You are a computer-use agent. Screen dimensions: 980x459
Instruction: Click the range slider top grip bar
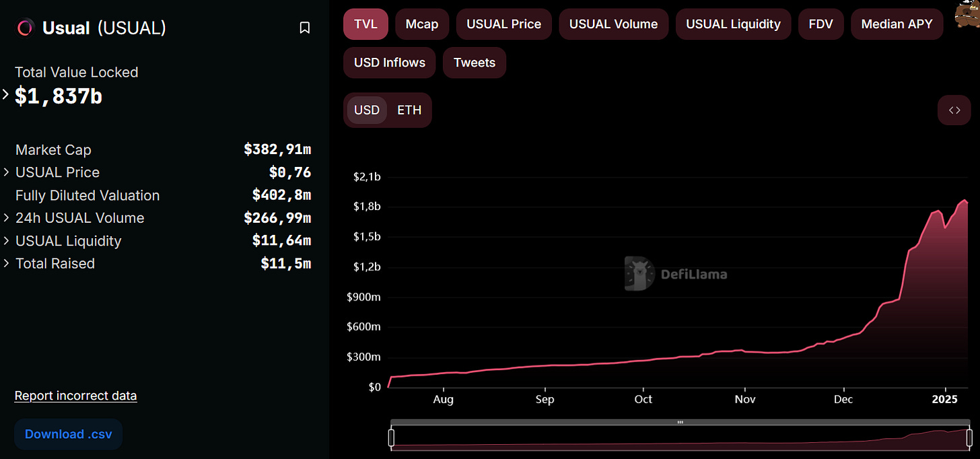(680, 422)
